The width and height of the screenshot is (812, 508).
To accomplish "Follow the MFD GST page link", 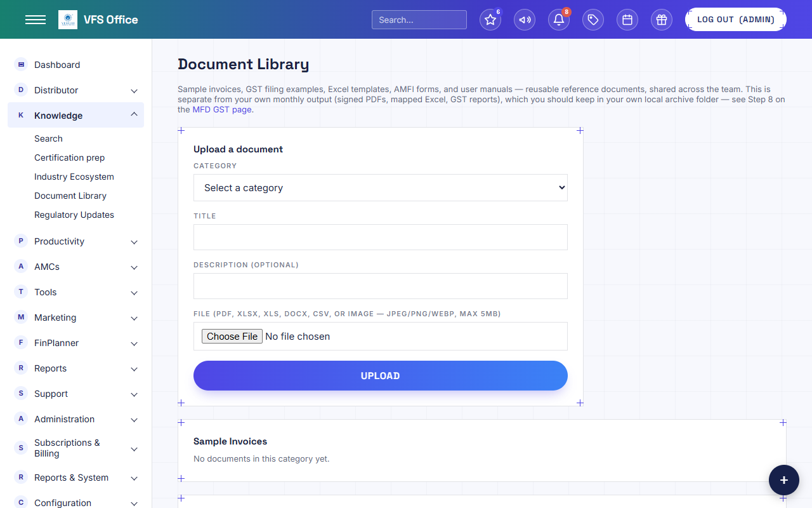I will click(x=222, y=109).
